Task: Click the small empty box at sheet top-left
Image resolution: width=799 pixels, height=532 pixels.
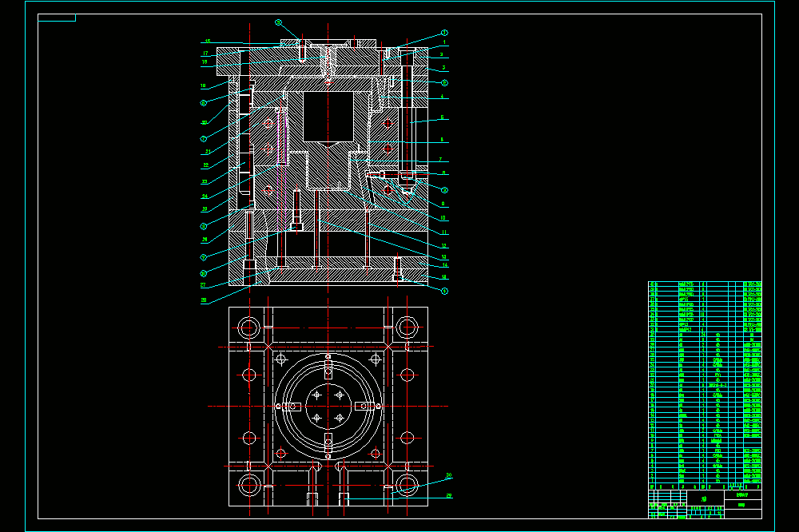Action: [x=57, y=18]
